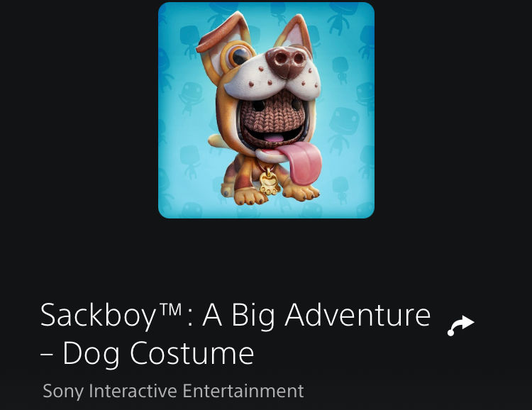Click the brown dog nose in artwork
This screenshot has width=532, height=410.
tap(287, 61)
